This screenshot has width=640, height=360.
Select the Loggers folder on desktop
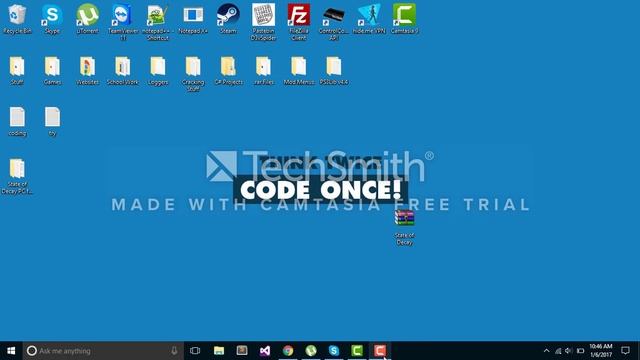pyautogui.click(x=158, y=70)
